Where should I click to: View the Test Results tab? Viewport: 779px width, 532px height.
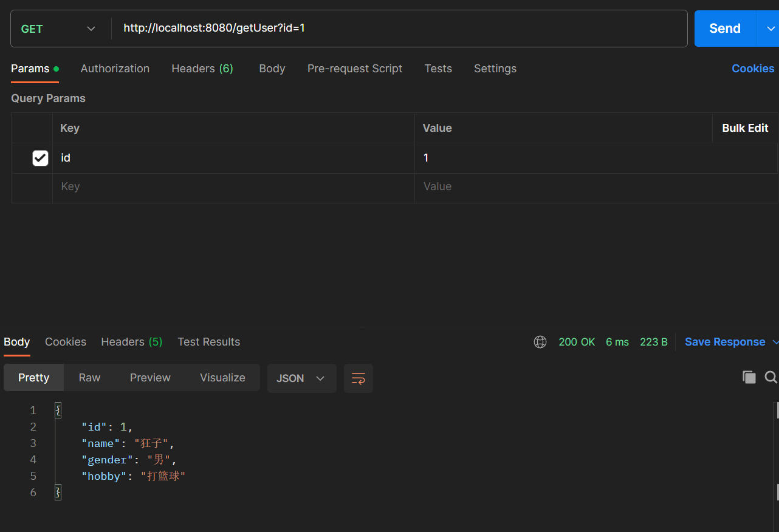[x=208, y=342]
